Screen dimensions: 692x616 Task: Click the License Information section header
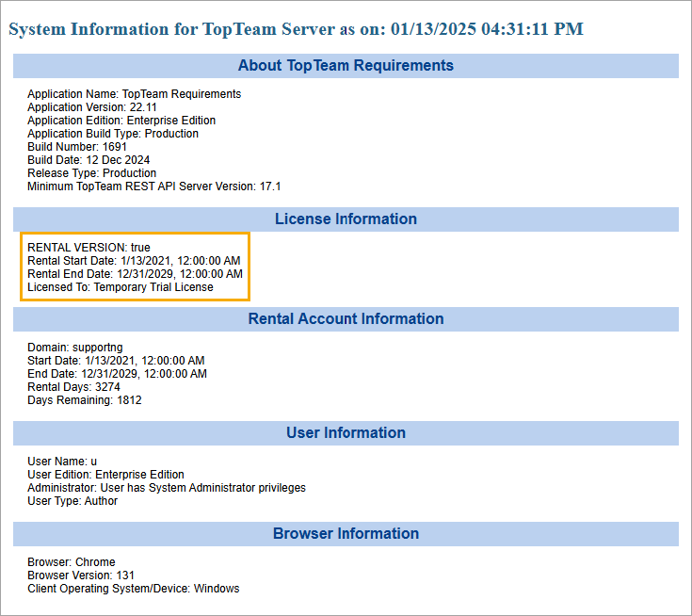coord(346,219)
